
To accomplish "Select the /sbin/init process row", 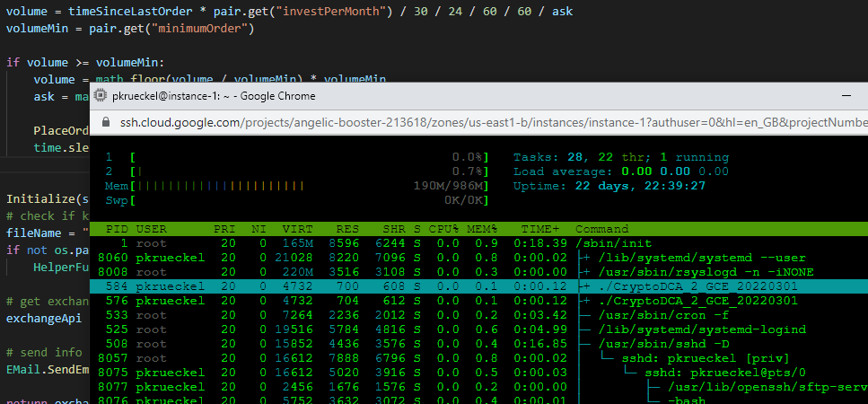I will tap(478, 243).
